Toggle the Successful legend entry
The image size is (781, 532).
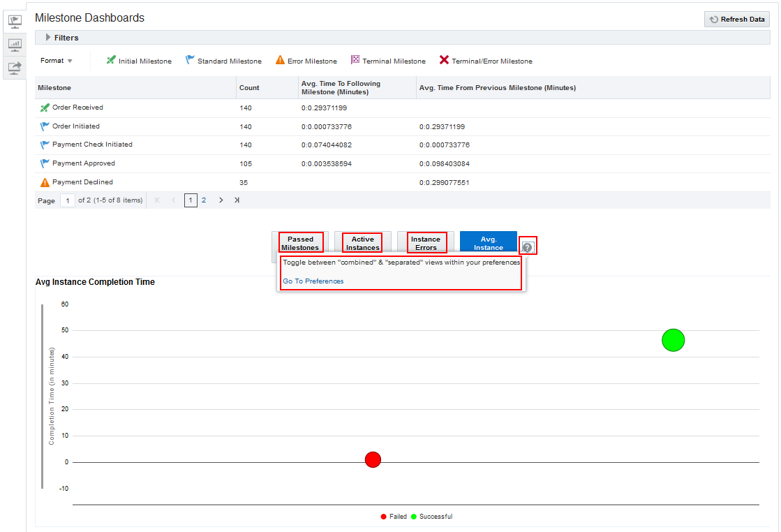pos(432,517)
